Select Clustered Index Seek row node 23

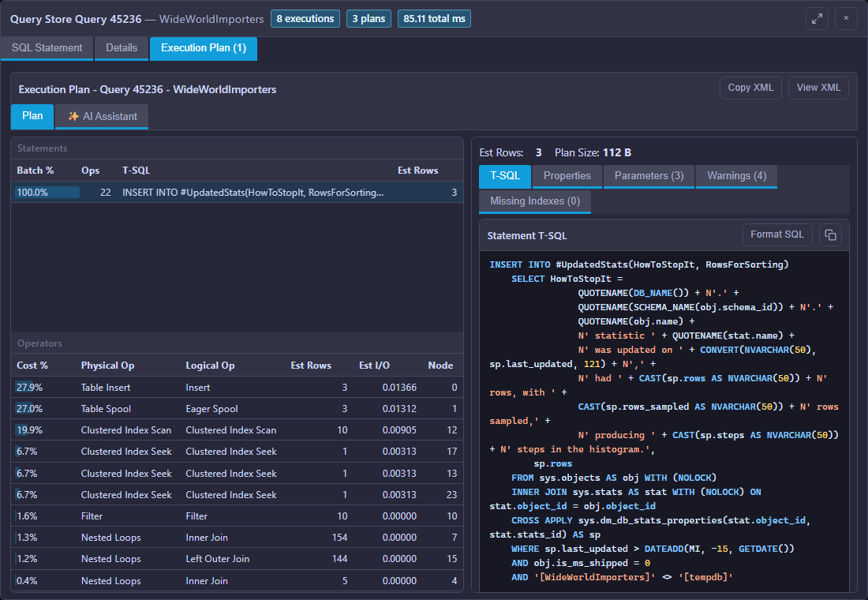coord(237,495)
